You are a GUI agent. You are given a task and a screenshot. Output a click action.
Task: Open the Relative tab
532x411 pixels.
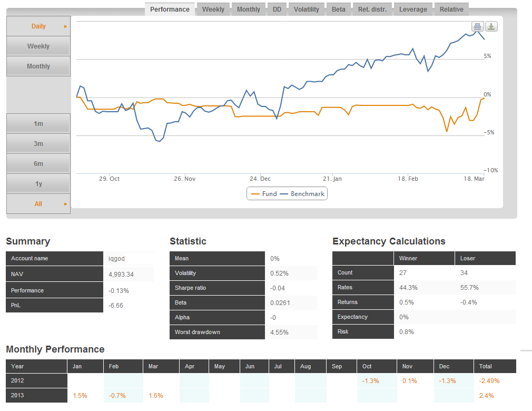[451, 9]
